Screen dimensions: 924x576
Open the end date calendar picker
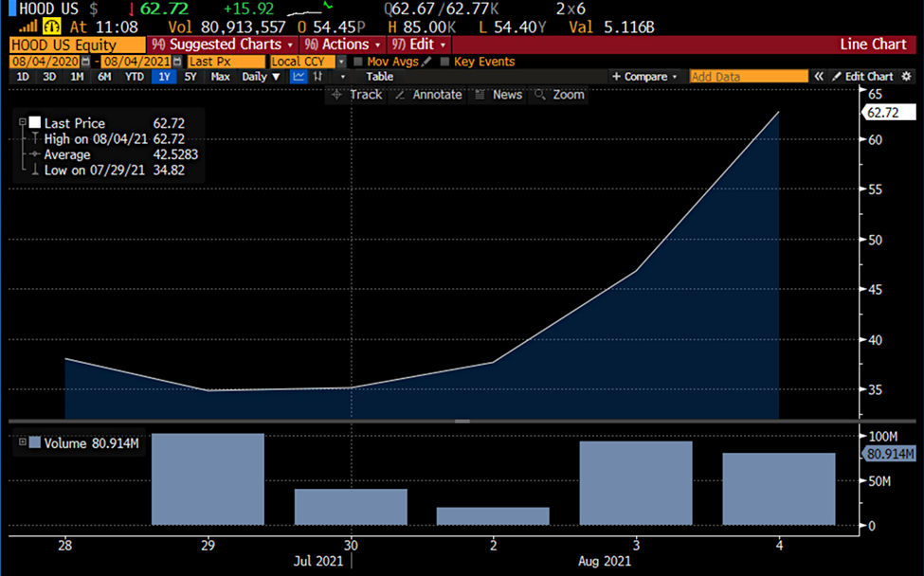(177, 62)
